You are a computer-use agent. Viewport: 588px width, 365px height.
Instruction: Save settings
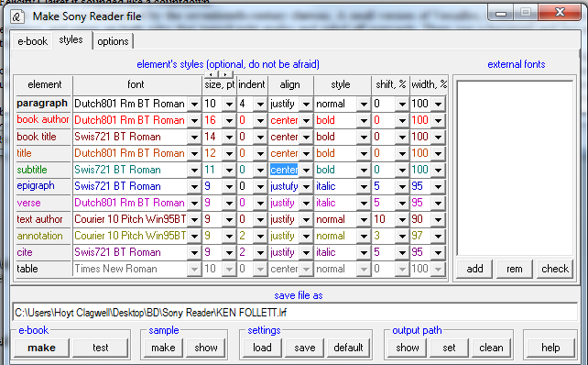tap(304, 348)
